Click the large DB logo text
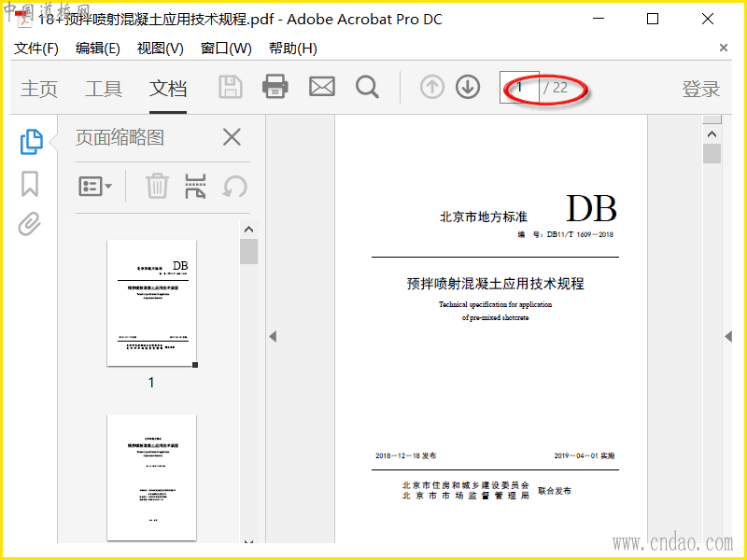 (591, 209)
